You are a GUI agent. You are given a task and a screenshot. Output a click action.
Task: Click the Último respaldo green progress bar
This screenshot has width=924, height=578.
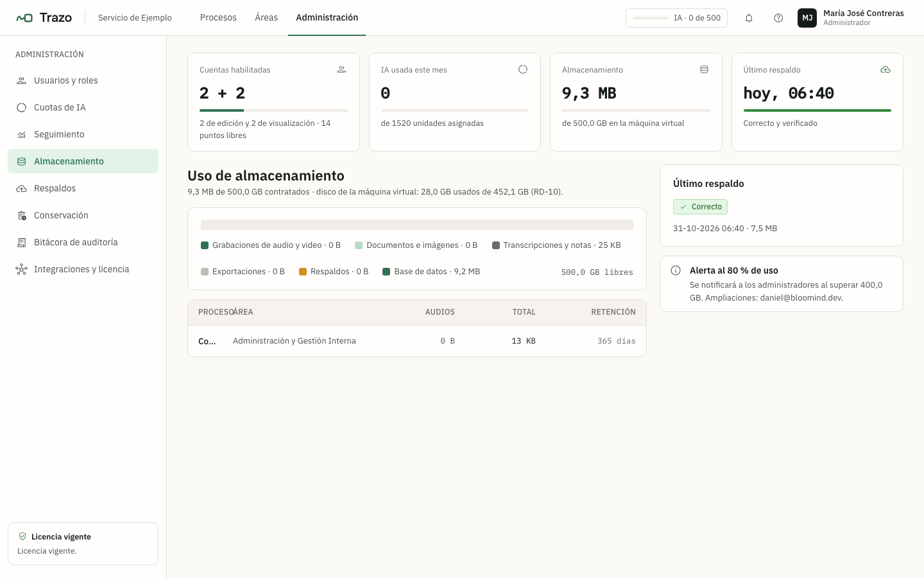(817, 110)
